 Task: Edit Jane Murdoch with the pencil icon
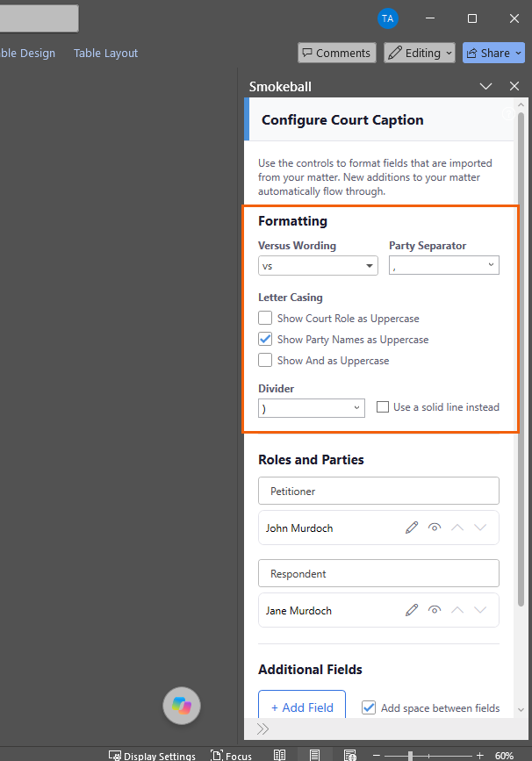[412, 610]
